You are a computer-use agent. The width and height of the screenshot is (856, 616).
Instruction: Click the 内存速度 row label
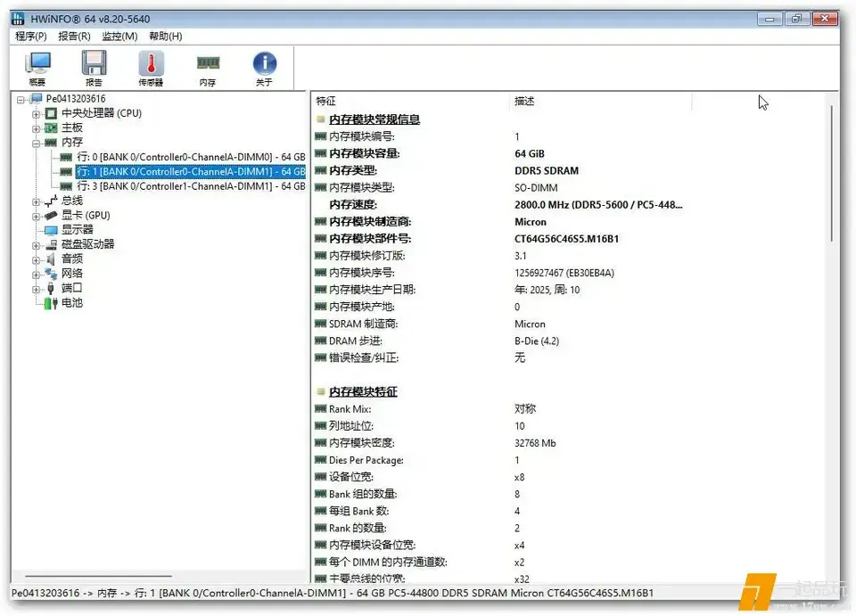(x=353, y=205)
